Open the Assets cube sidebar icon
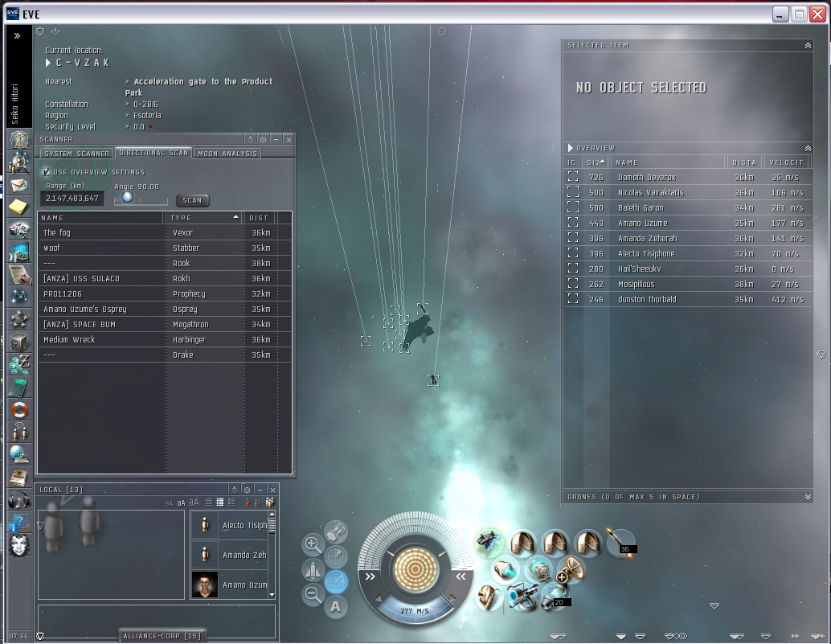The height and width of the screenshot is (644, 831). [19, 343]
